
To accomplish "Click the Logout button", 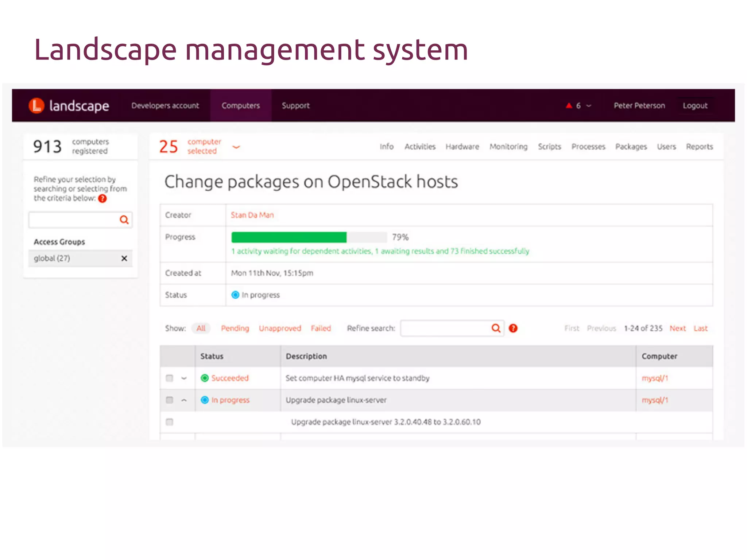I will point(695,106).
